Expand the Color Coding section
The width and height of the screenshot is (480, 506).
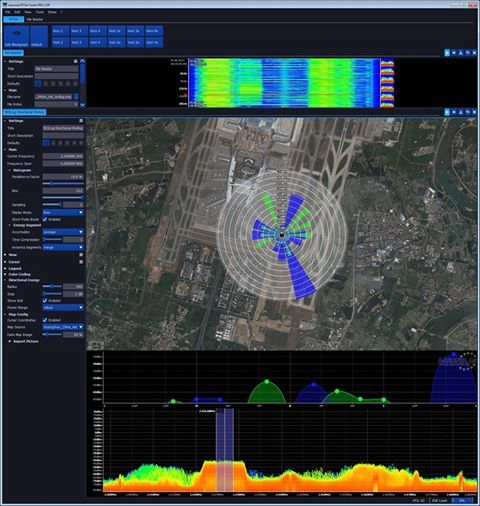point(19,274)
